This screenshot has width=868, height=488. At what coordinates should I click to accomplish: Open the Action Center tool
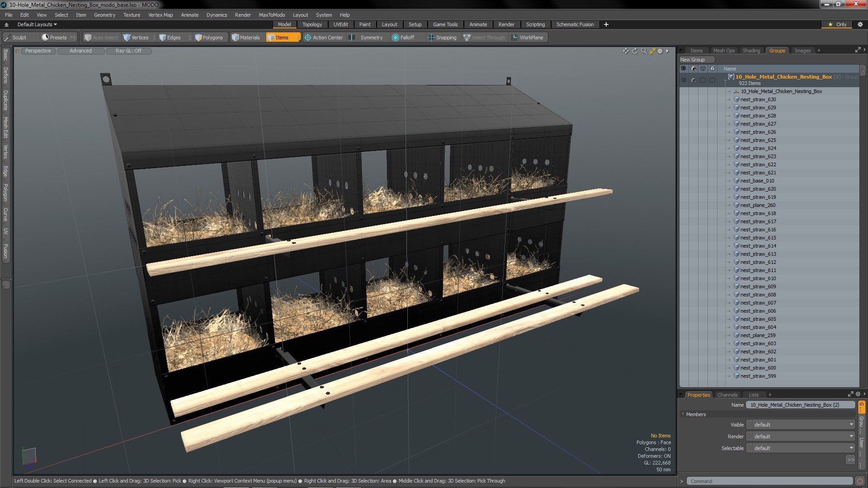(324, 38)
